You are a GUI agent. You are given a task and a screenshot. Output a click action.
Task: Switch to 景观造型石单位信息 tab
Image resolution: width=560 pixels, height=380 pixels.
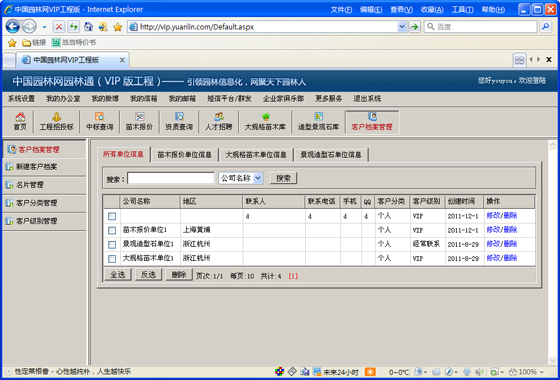pyautogui.click(x=331, y=155)
